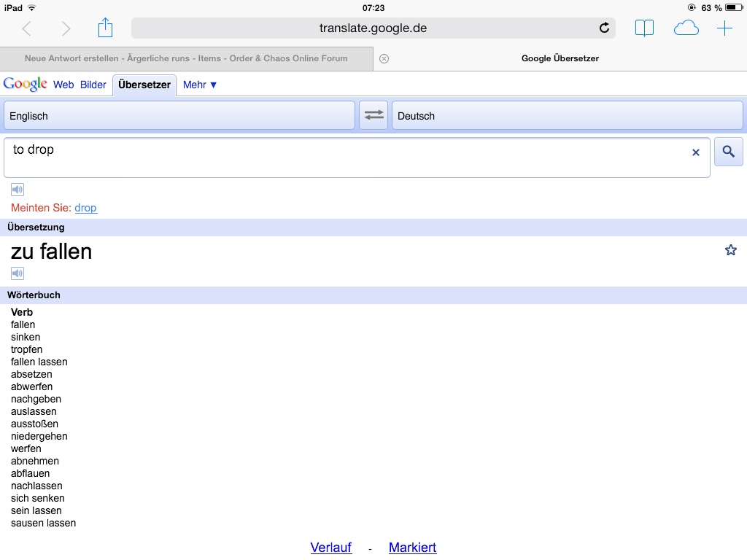The width and height of the screenshot is (747, 560).
Task: Select the dictionary entry 'abflauen'
Action: click(x=31, y=473)
